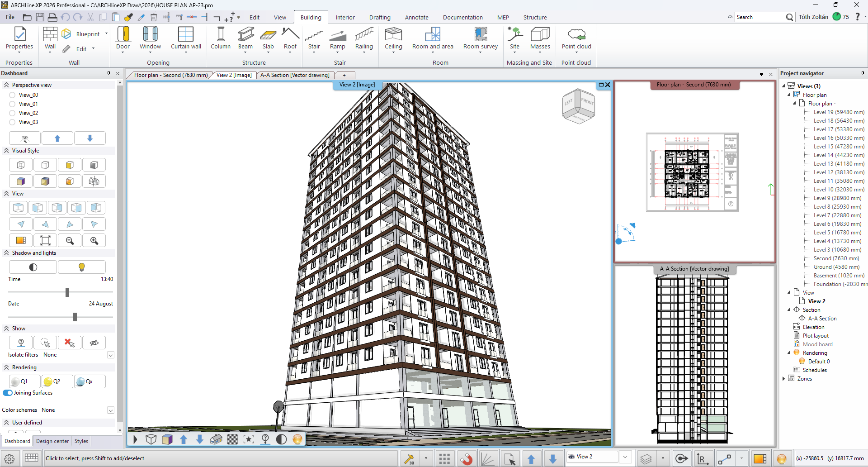Click the Q2 rendering quality button
The image size is (868, 467).
[x=57, y=381]
